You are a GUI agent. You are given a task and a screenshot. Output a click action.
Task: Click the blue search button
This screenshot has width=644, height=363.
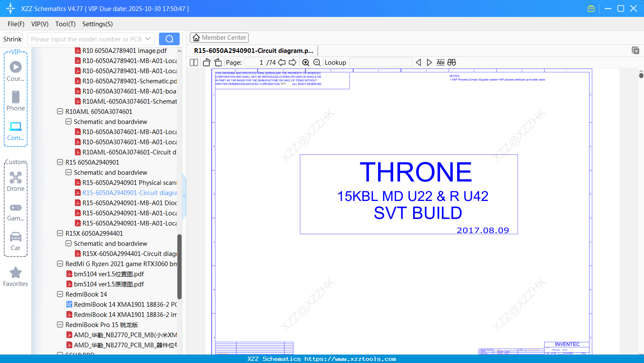point(169,39)
